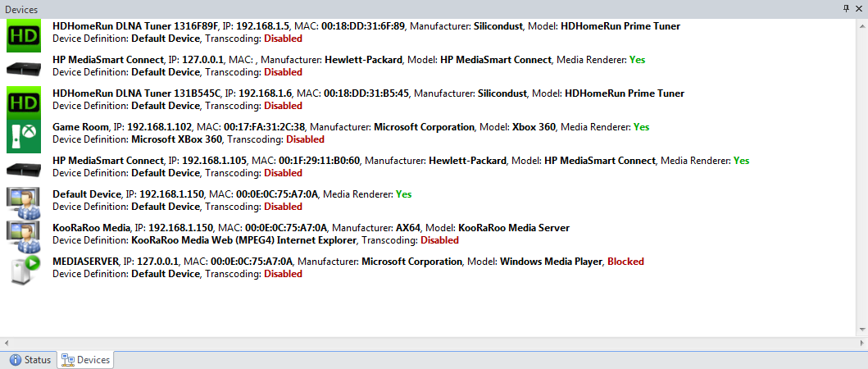Click MAC address 00:1F:29:11:B0:60
This screenshot has width=868, height=369.
click(318, 161)
